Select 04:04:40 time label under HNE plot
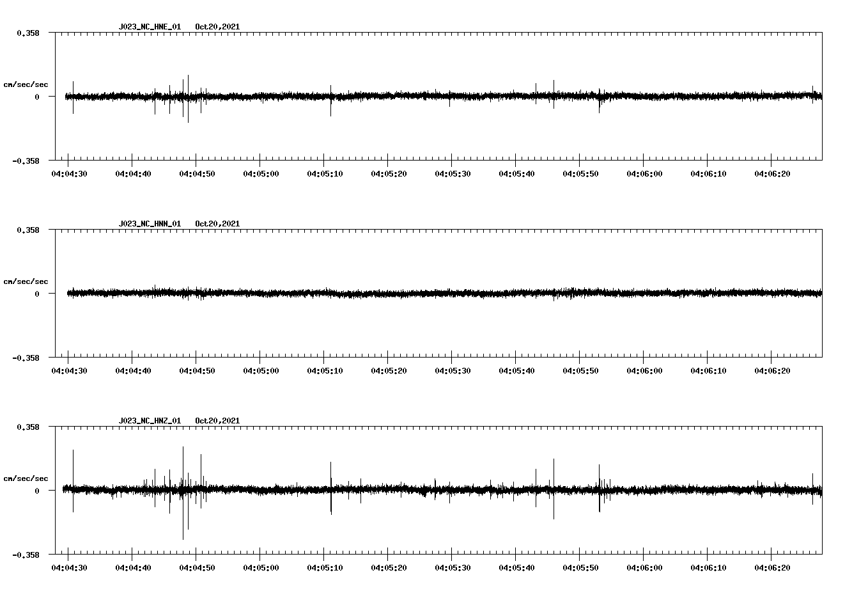Image resolution: width=868 pixels, height=591 pixels. click(133, 174)
